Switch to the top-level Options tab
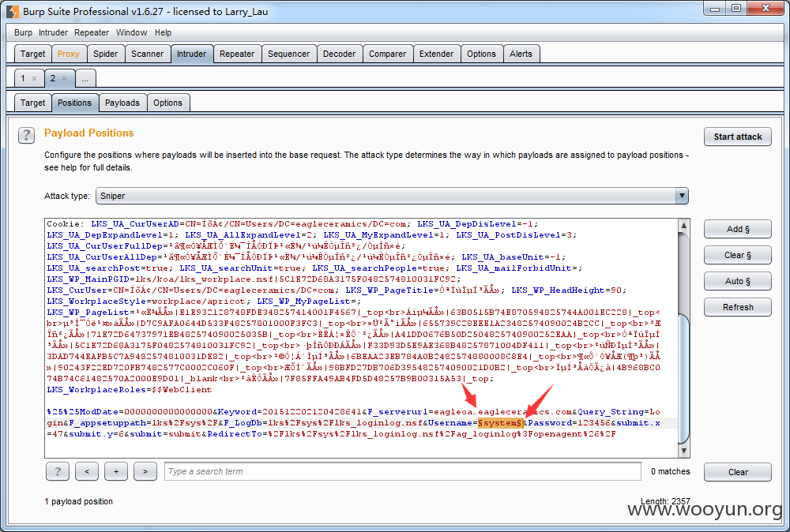The width and height of the screenshot is (790, 532). pyautogui.click(x=481, y=54)
